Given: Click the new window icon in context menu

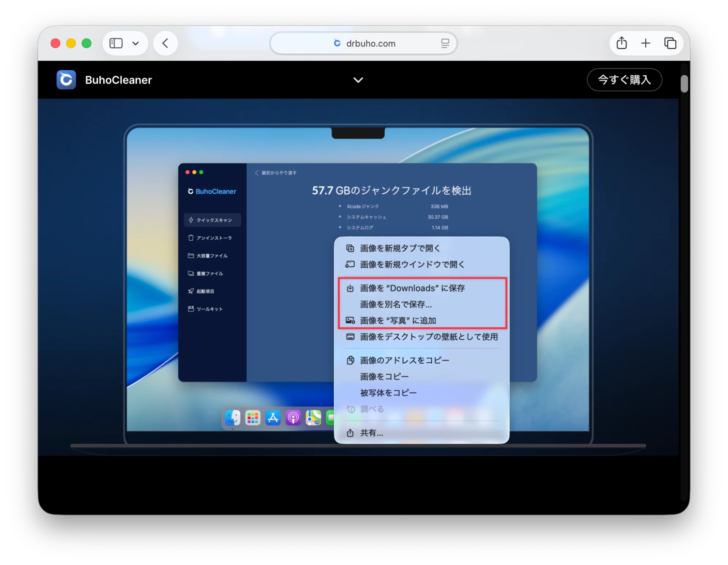Looking at the screenshot, I should (x=350, y=264).
